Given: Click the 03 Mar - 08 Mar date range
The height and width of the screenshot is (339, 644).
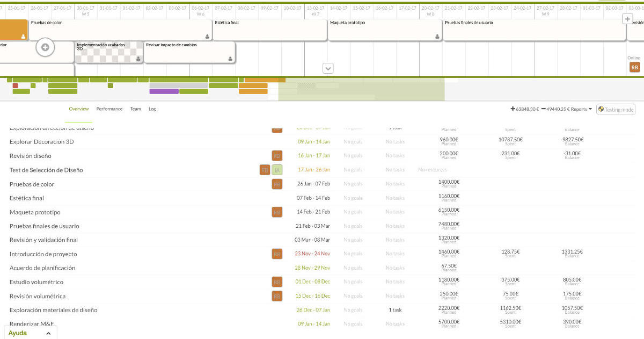Looking at the screenshot, I should tap(312, 240).
